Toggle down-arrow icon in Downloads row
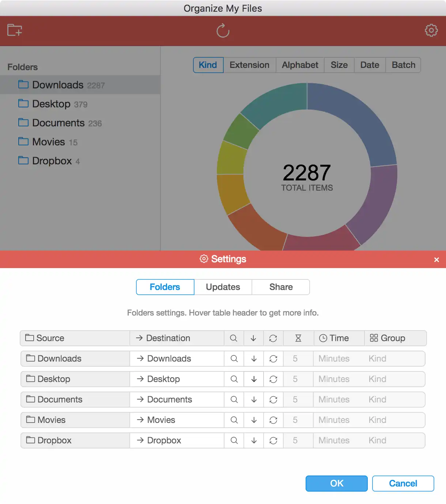The image size is (446, 504). [254, 359]
